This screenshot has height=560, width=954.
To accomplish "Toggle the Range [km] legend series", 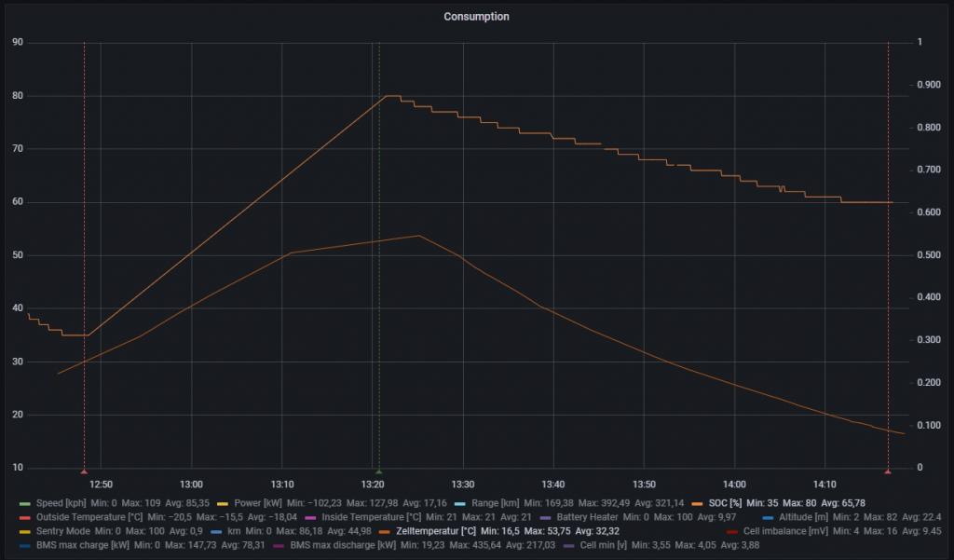I will [x=496, y=503].
